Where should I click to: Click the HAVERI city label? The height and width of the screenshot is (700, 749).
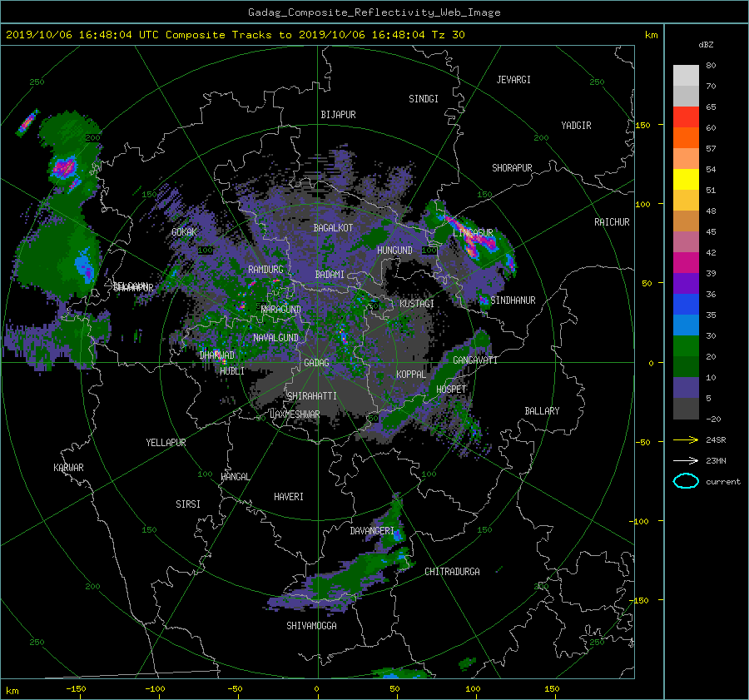point(289,497)
